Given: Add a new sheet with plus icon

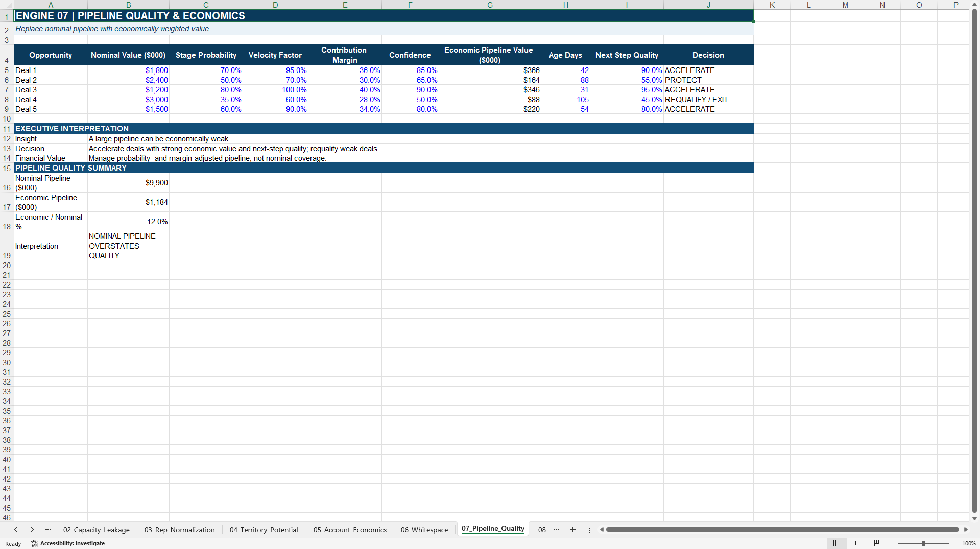Looking at the screenshot, I should tap(572, 530).
